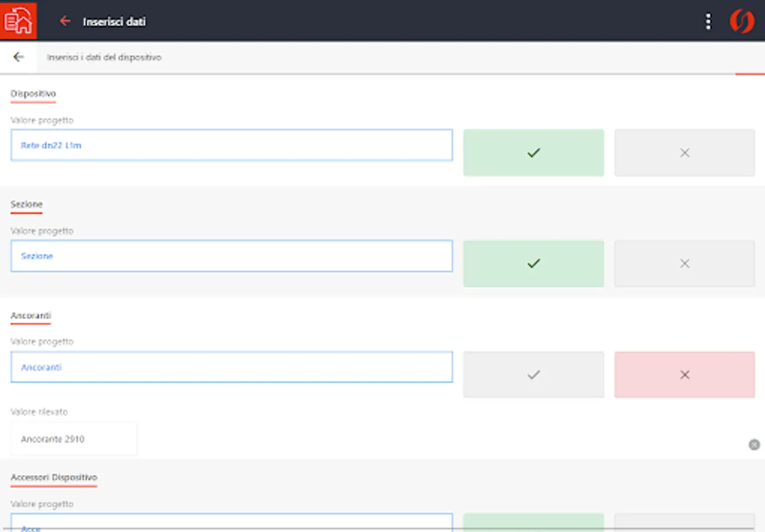Click the Ancoranti project value field
765x532 pixels.
(232, 367)
